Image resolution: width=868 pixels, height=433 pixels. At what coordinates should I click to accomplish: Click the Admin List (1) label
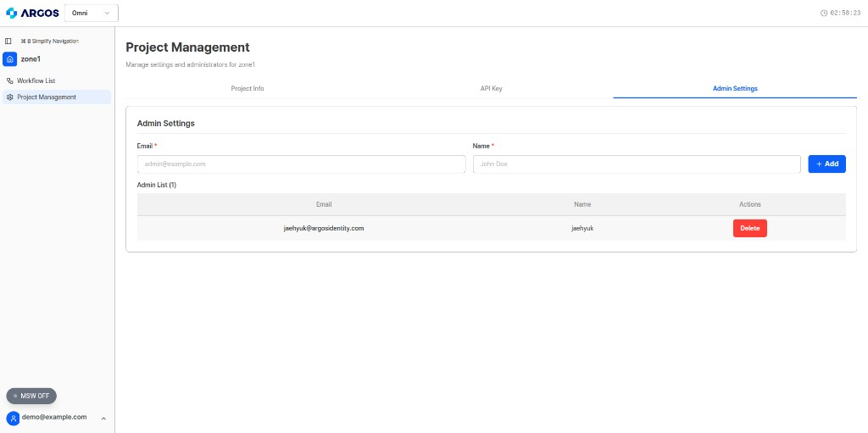point(157,185)
